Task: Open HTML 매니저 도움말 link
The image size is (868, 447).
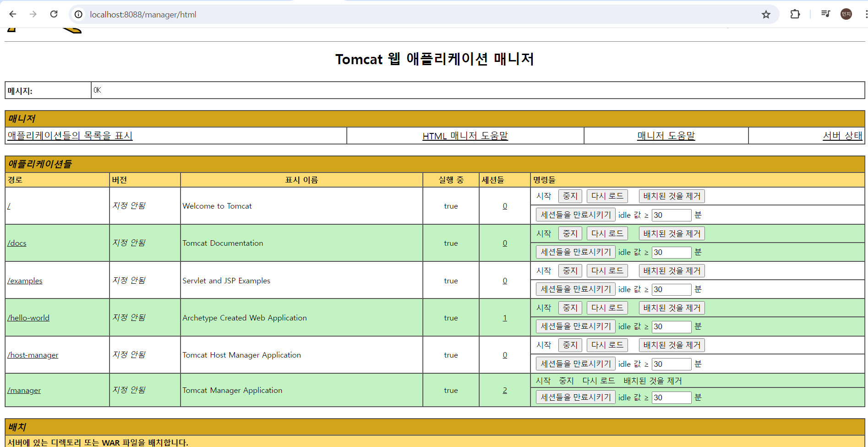Action: point(465,136)
